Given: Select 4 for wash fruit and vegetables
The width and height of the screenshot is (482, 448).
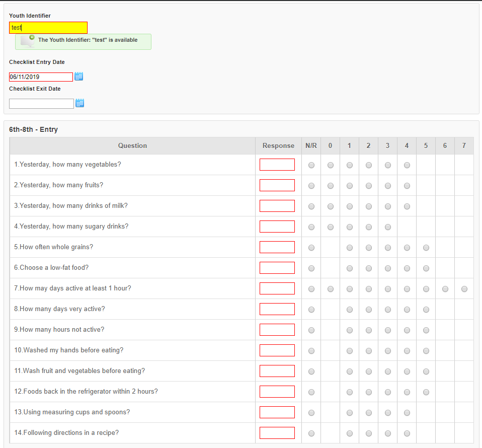Looking at the screenshot, I should tap(407, 371).
